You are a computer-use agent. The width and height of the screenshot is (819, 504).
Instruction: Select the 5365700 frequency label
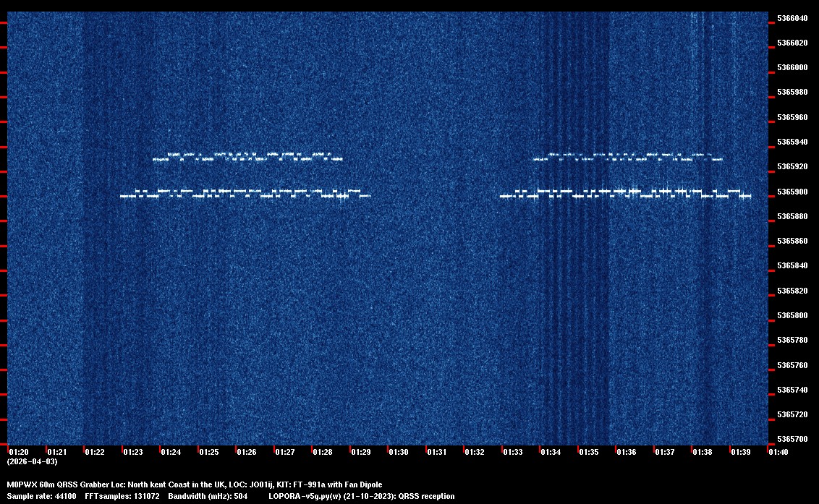[792, 440]
